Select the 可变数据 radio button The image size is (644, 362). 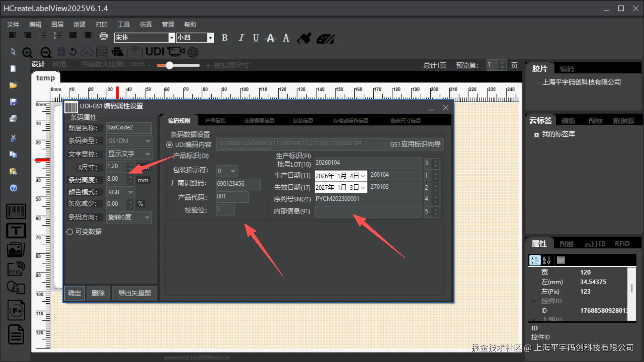coord(70,232)
